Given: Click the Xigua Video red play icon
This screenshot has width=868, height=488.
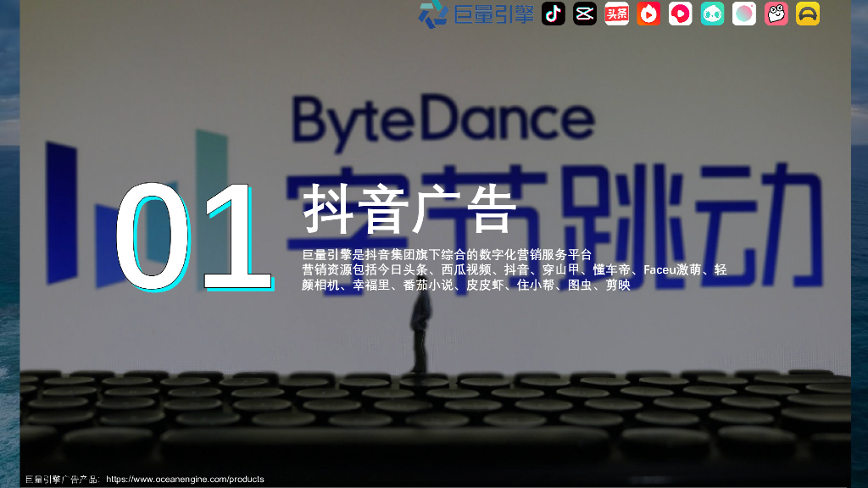Looking at the screenshot, I should pos(681,14).
